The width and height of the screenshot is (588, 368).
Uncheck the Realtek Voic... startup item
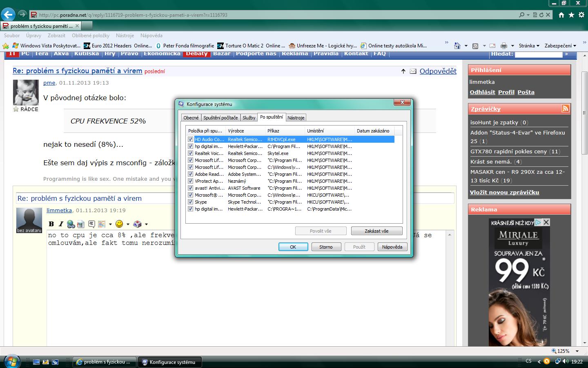point(190,153)
